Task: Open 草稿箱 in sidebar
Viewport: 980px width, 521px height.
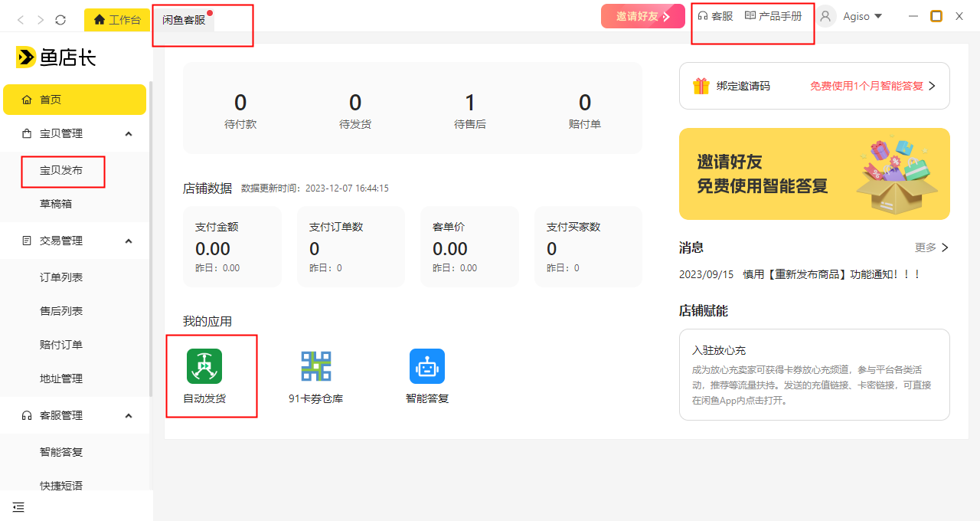Action: [x=56, y=204]
